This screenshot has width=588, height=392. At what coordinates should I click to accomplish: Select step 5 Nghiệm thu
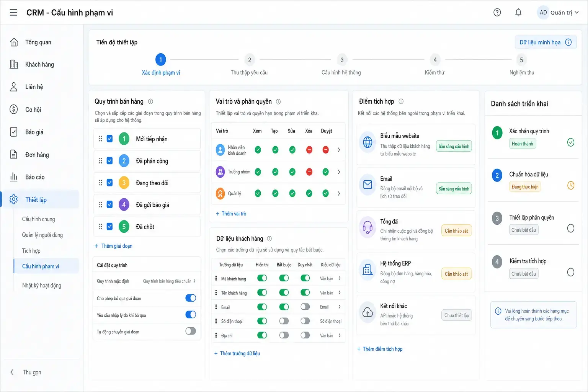click(521, 64)
